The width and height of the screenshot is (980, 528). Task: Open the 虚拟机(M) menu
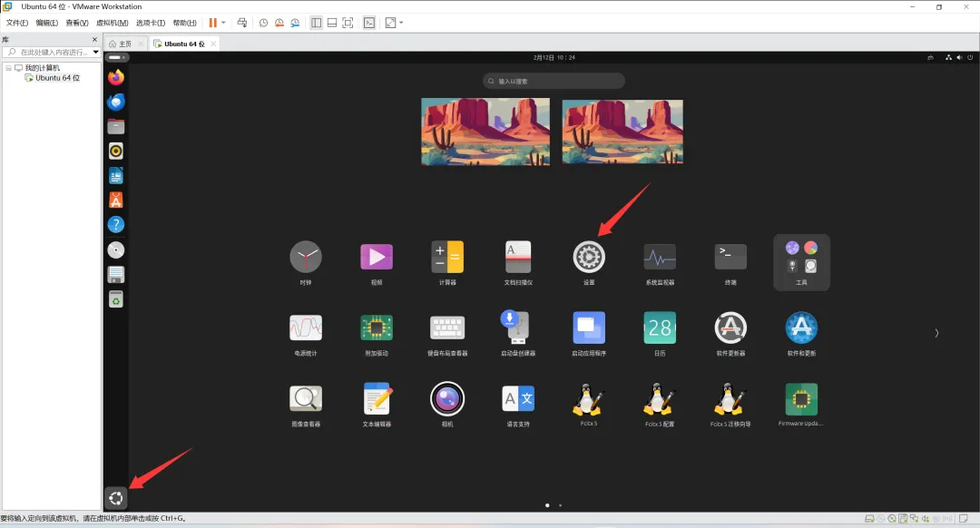[112, 23]
